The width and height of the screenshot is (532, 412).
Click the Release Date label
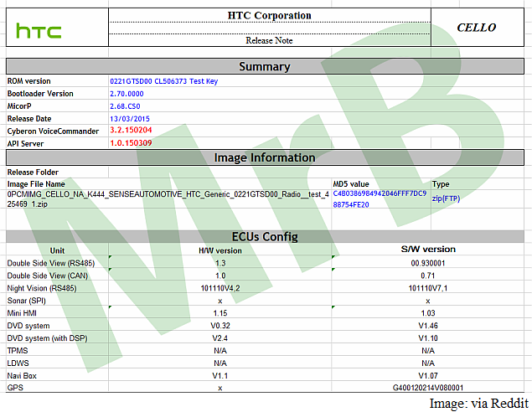29,119
